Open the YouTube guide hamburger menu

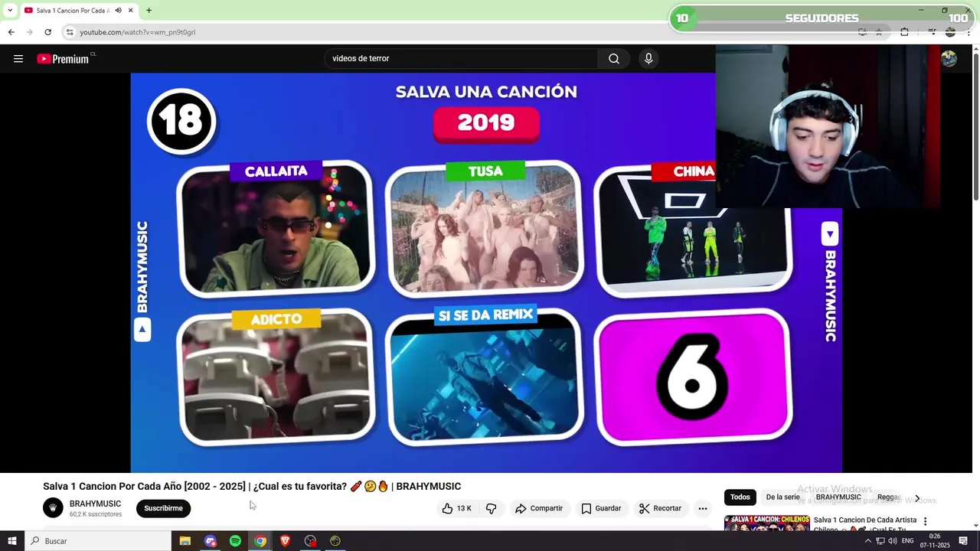click(x=18, y=59)
